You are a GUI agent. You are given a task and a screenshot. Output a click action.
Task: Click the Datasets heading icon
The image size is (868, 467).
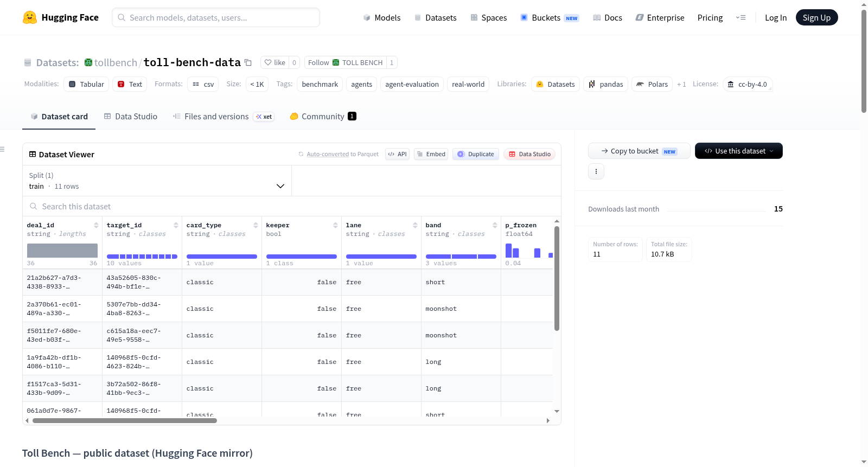[28, 63]
